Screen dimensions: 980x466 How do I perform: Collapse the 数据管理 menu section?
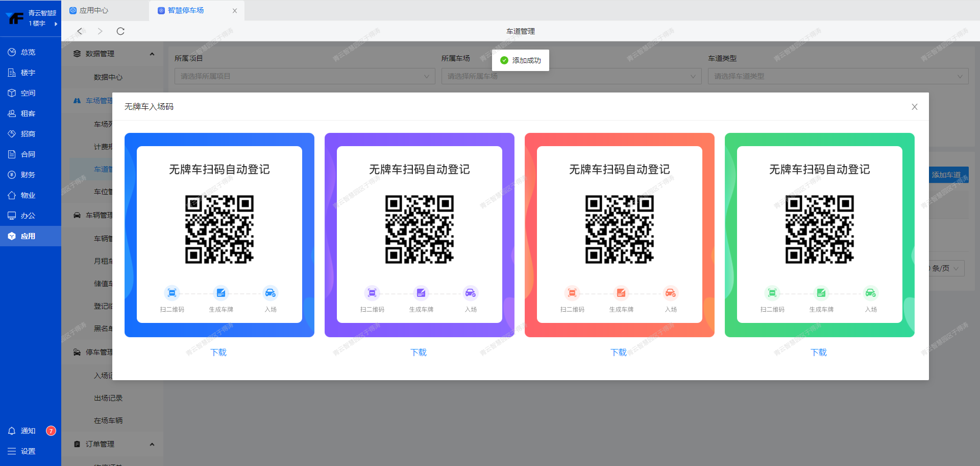[x=152, y=54]
